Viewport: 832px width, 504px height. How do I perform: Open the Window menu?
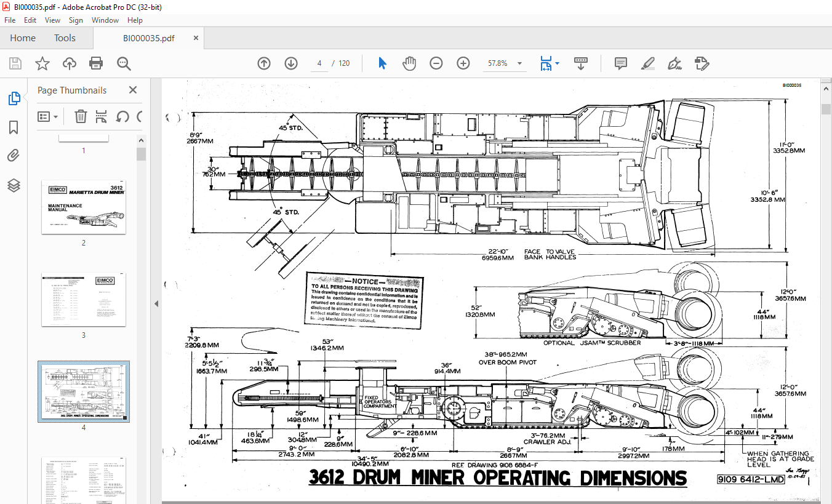tap(105, 20)
